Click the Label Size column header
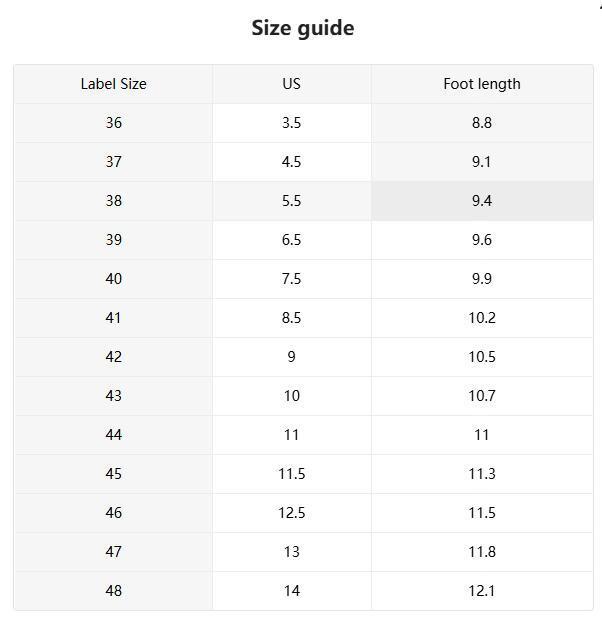 point(113,84)
